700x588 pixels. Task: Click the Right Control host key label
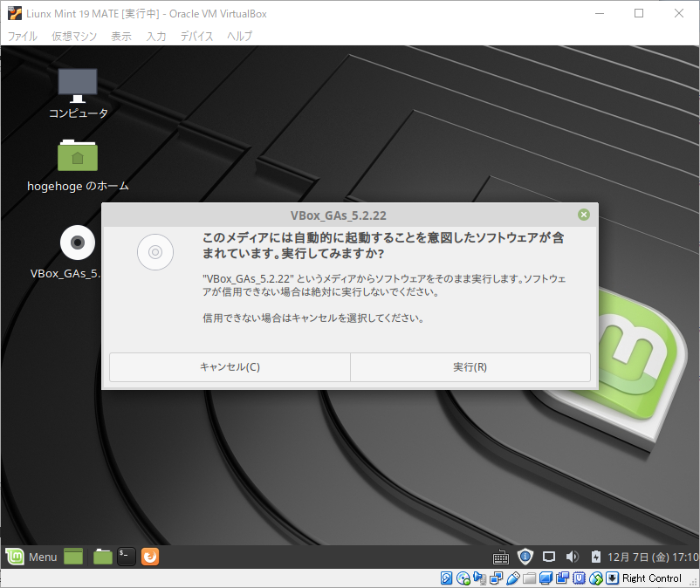652,578
